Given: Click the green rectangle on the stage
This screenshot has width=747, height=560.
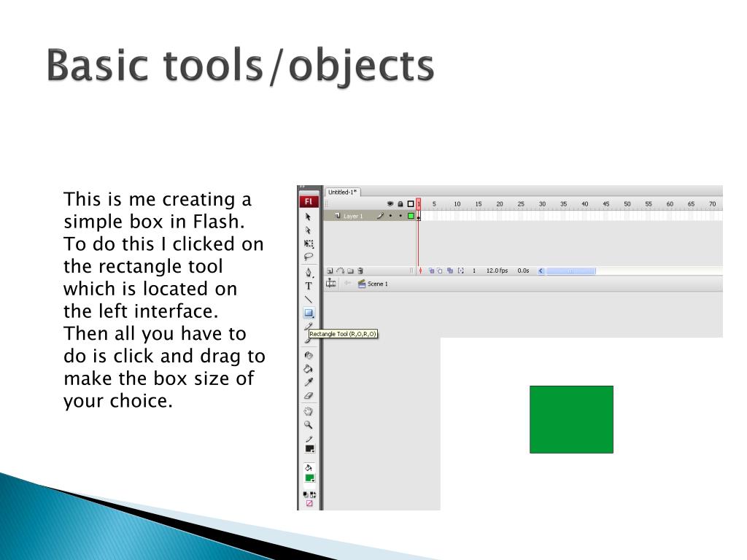Looking at the screenshot, I should tap(571, 419).
